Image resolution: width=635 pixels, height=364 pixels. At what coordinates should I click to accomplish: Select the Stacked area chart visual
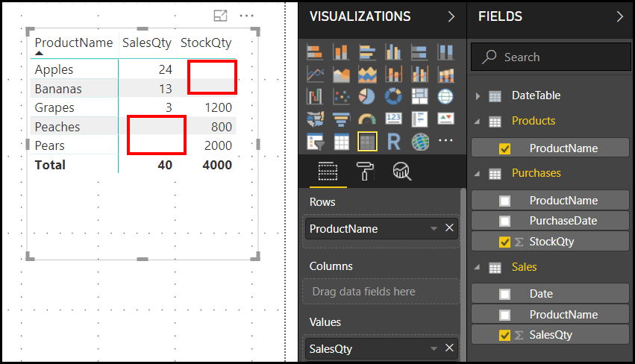pyautogui.click(x=367, y=75)
